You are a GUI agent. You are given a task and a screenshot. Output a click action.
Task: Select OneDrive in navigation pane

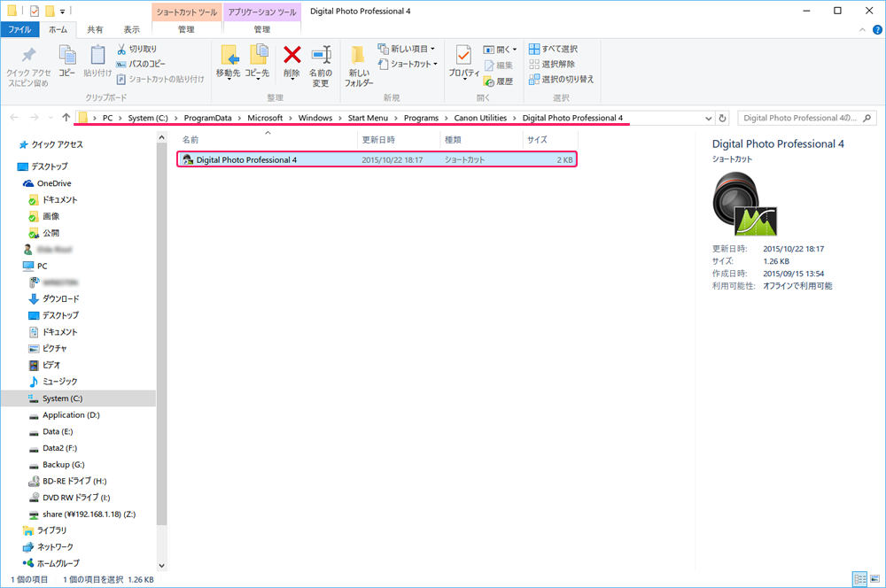pos(48,183)
